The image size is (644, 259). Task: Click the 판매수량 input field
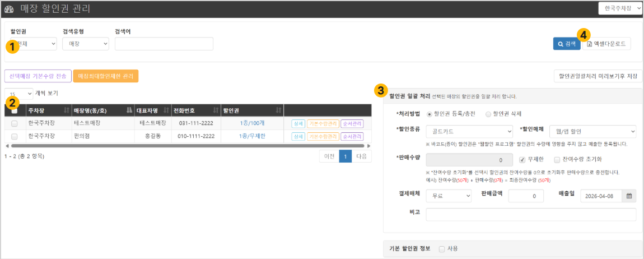[x=469, y=160]
